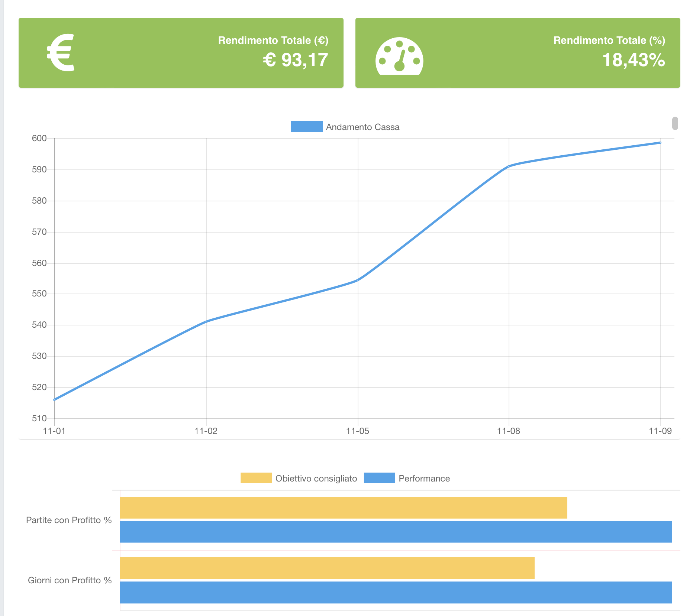The height and width of the screenshot is (616, 693).
Task: Click the yellow Partite con Profitto bar
Action: 343,508
